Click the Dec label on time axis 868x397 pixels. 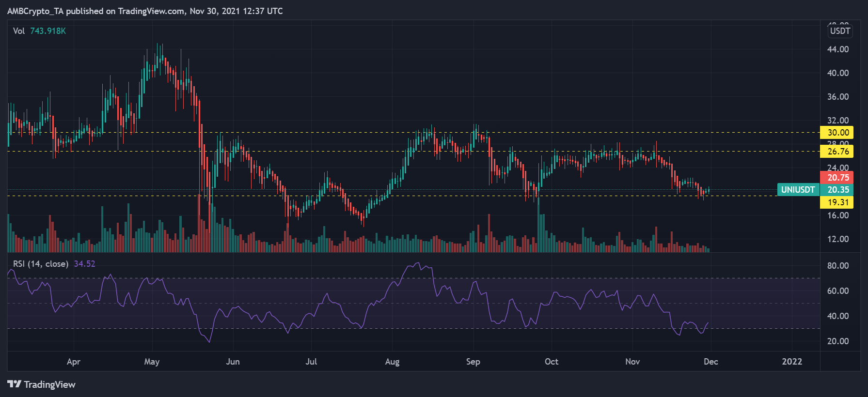[710, 362]
